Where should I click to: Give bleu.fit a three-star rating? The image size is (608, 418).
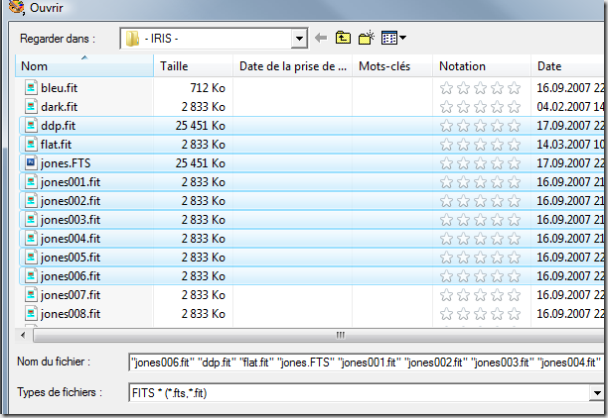point(481,88)
